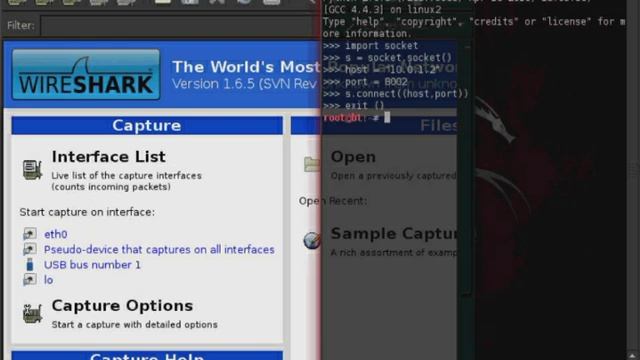
Task: Click the Files section header
Action: pos(374,125)
